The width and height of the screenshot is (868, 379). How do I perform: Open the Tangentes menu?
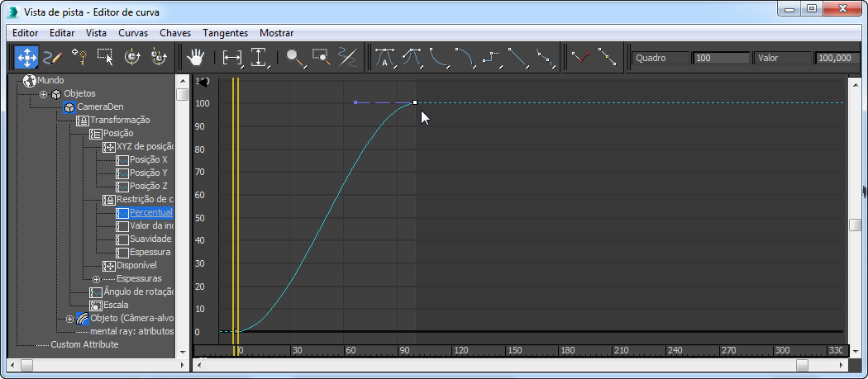pos(226,33)
